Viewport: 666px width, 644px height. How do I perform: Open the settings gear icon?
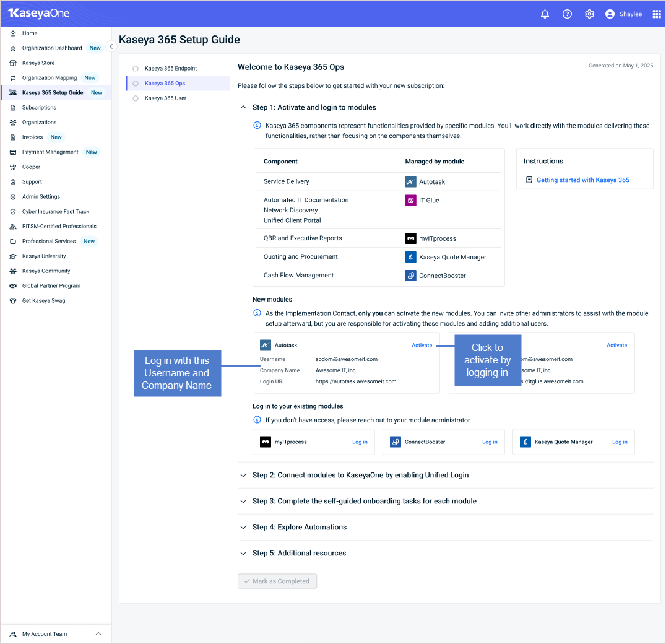[x=589, y=14]
